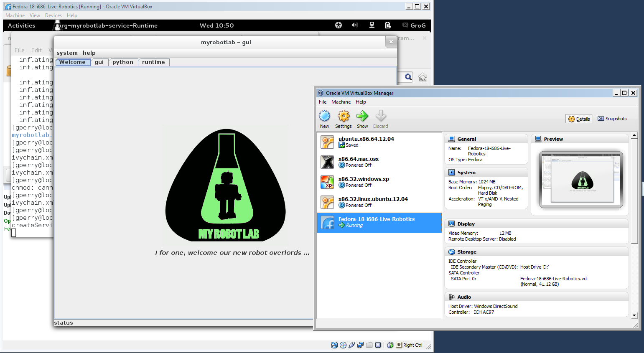Screen dimensions: 644x353
Task: Click the hard disk activity status icon
Action: click(x=334, y=345)
